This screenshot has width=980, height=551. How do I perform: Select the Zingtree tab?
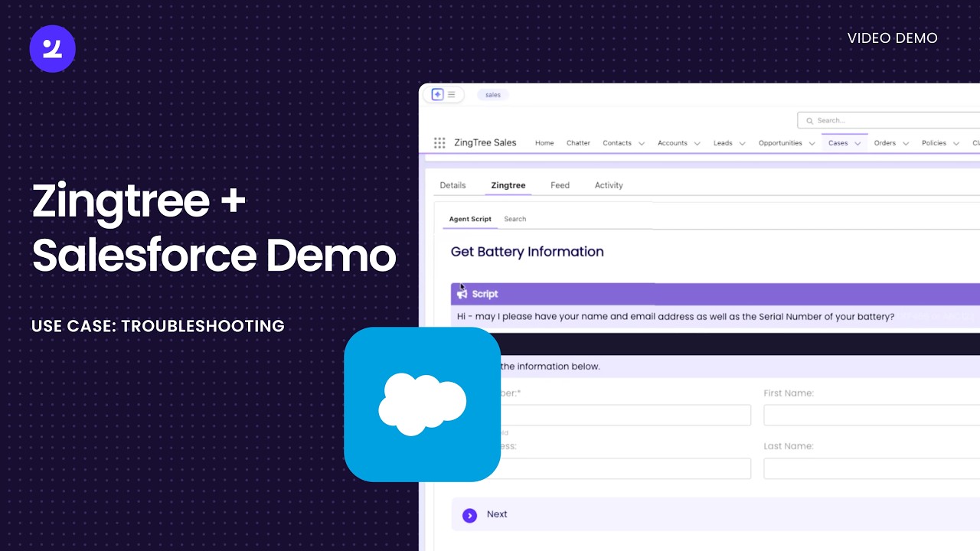click(508, 185)
